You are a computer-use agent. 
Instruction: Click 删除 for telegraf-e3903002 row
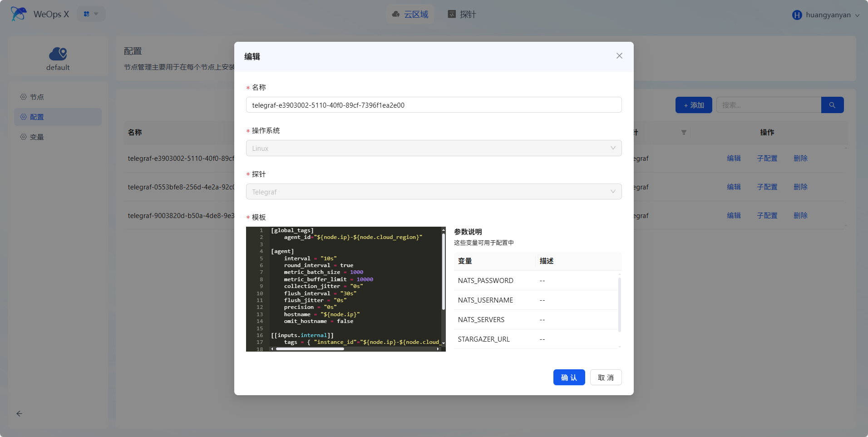[800, 159]
